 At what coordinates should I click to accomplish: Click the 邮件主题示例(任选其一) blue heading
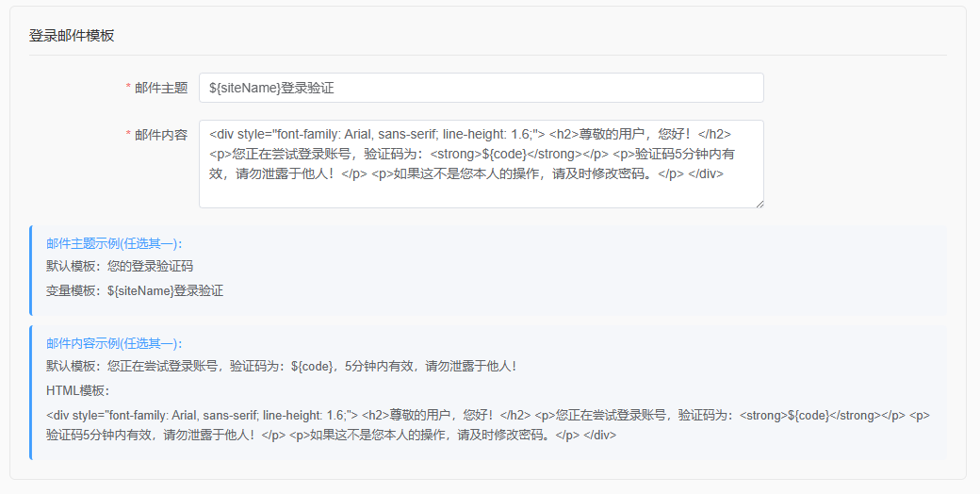point(114,243)
